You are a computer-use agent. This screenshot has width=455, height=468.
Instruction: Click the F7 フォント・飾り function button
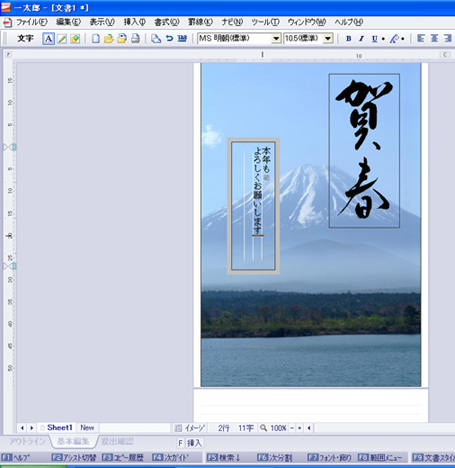[330, 458]
